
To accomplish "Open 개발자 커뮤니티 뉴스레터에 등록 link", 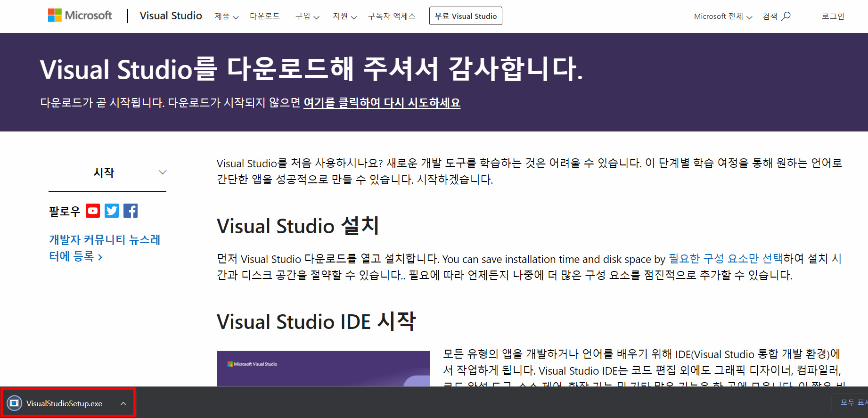I will 105,248.
